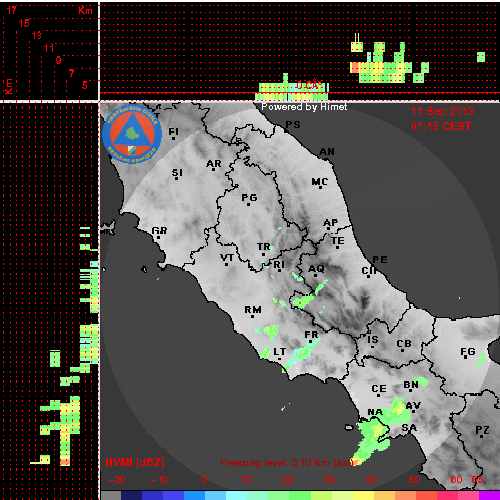Click the '17' altitude label in corner panel
The width and height of the screenshot is (500, 500).
pyautogui.click(x=12, y=10)
